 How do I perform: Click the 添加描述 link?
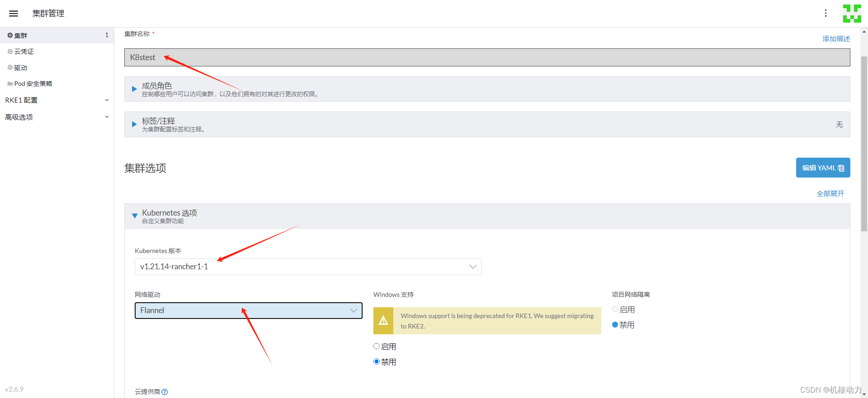click(x=836, y=39)
